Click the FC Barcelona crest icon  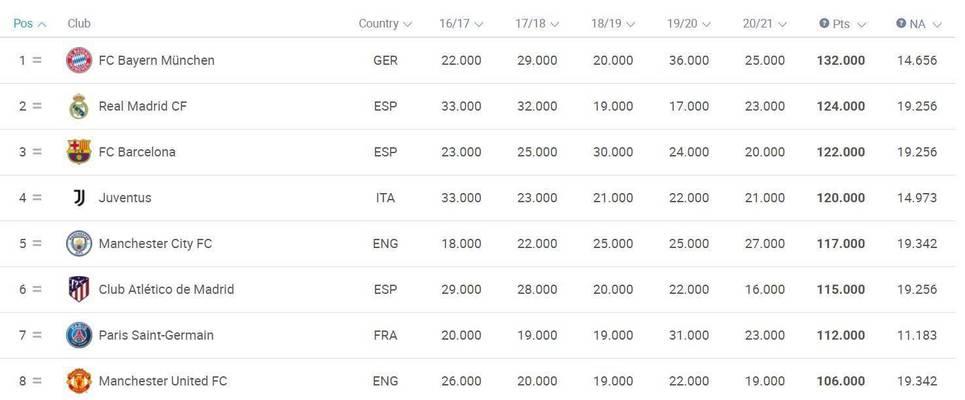point(79,151)
